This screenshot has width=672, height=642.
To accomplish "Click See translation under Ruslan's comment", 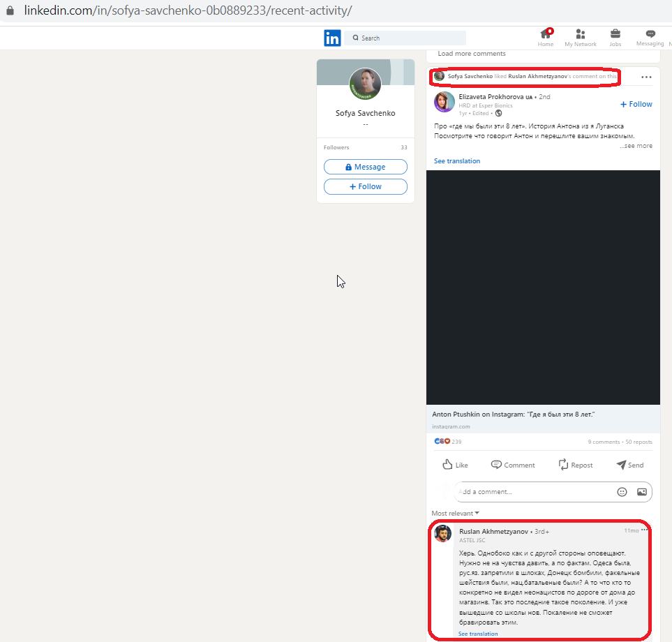I will 478,634.
